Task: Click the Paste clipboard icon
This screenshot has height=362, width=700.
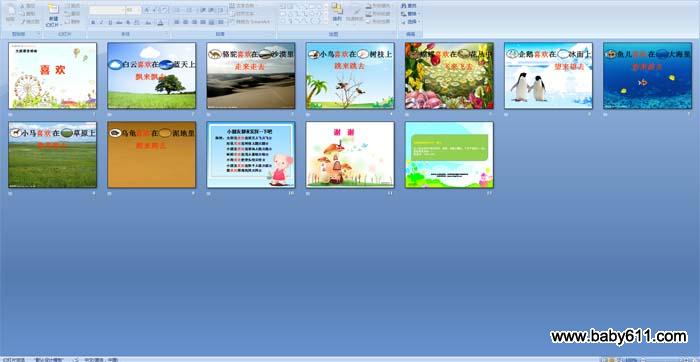Action: 12,11
